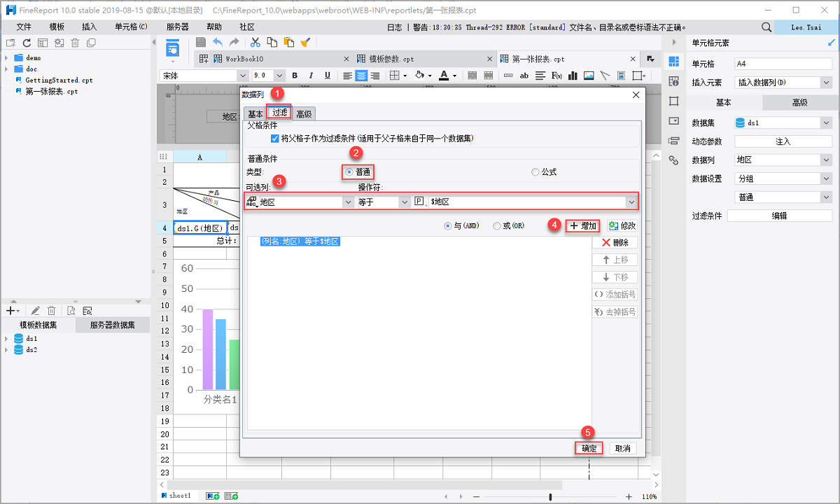Align text right in toolbar
840x504 pixels.
374,76
